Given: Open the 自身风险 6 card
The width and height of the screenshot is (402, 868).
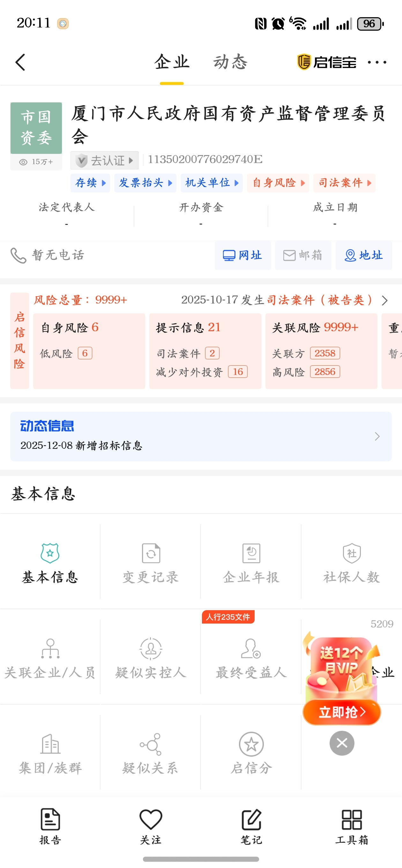Looking at the screenshot, I should (89, 351).
